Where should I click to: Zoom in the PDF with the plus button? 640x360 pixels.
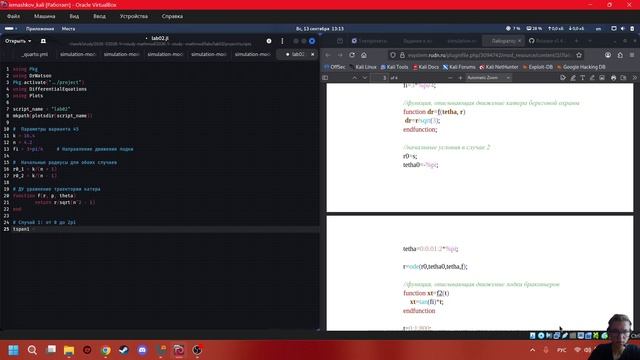460,78
